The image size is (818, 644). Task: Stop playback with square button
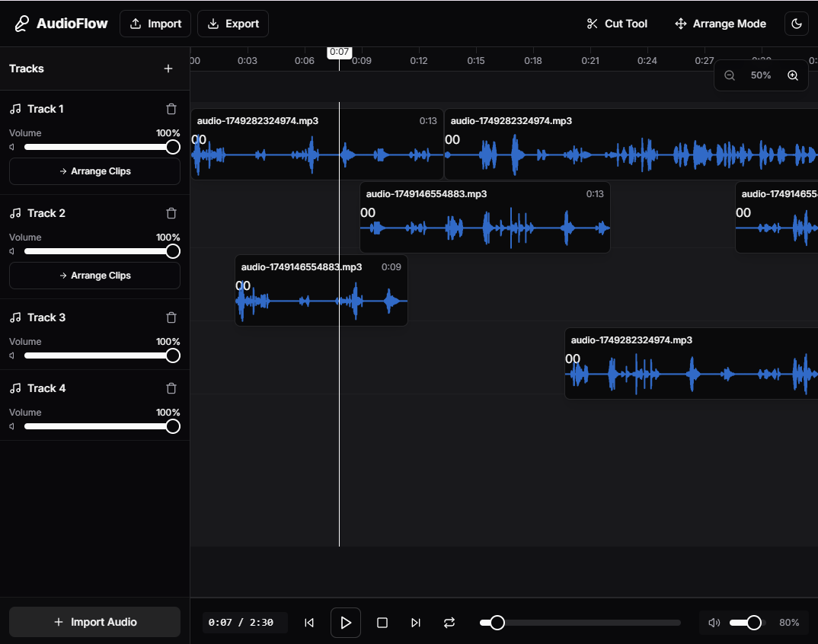point(382,623)
